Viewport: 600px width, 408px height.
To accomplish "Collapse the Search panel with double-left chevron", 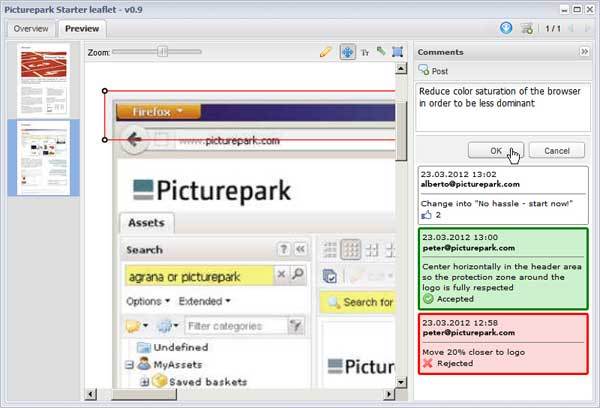I will pyautogui.click(x=300, y=250).
